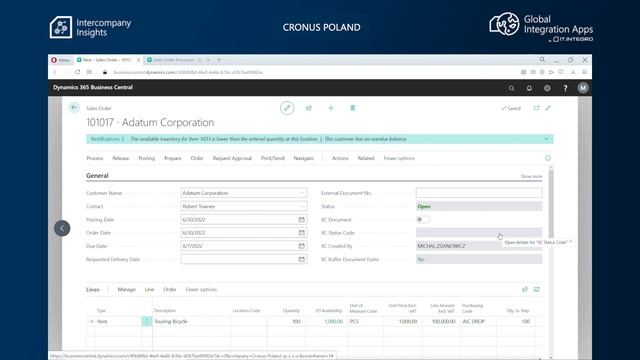This screenshot has width=640, height=360.
Task: Open the page in a new window icon
Action: click(x=536, y=108)
